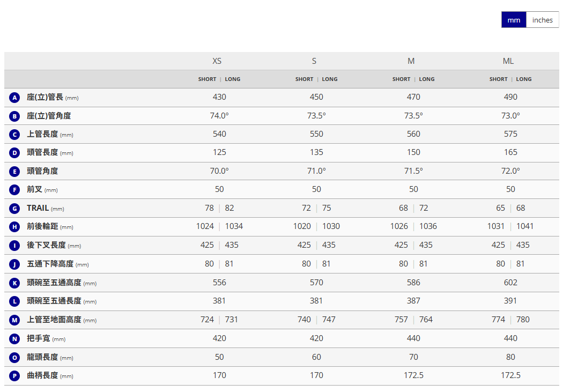
Task: Select the mm unit toggle
Action: (x=514, y=20)
